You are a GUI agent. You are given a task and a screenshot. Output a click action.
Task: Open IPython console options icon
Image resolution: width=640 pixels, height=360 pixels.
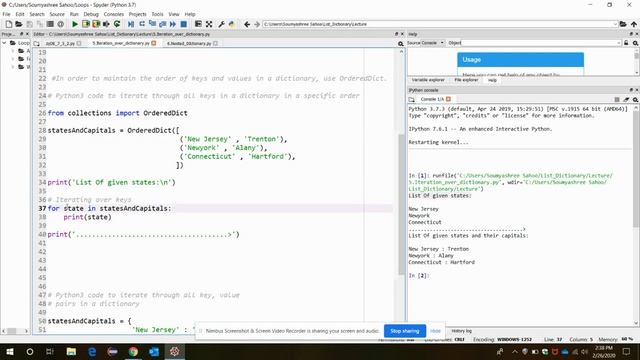coord(636,99)
